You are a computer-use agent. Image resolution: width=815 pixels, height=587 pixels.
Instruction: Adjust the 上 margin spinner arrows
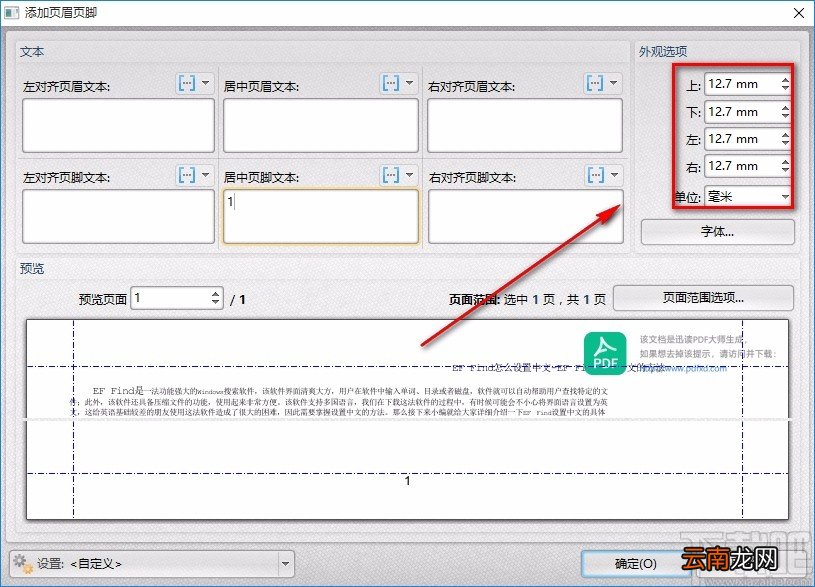(785, 84)
